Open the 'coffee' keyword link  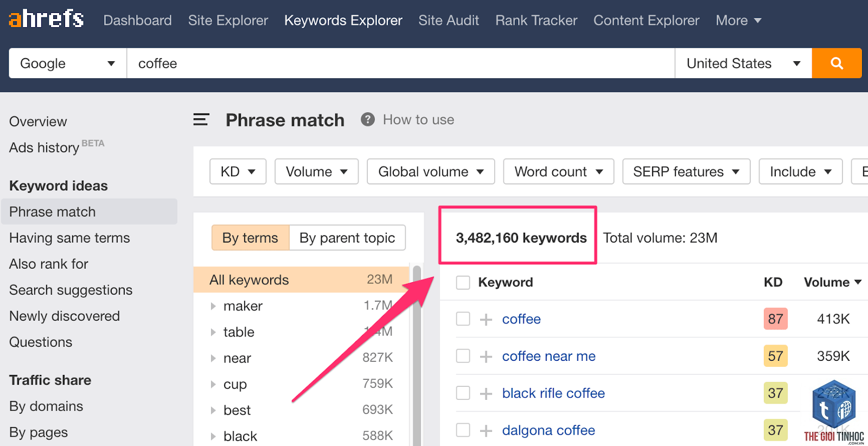tap(521, 319)
